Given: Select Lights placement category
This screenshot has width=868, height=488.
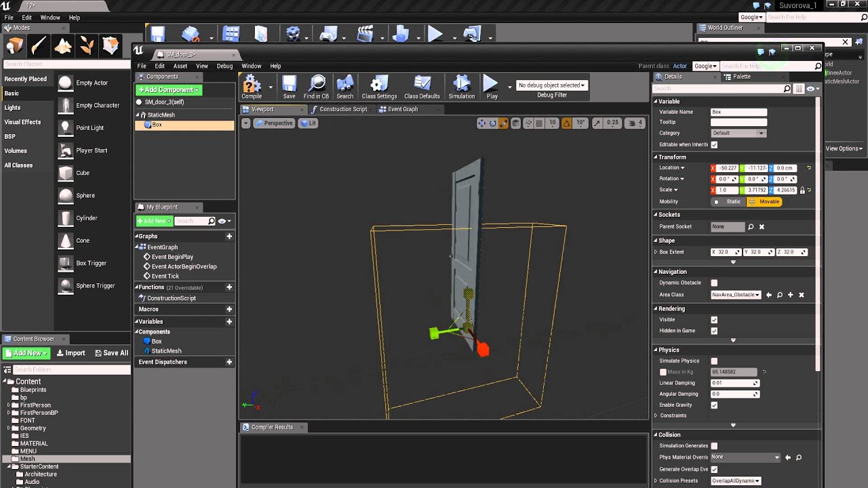Looking at the screenshot, I should tap(12, 108).
